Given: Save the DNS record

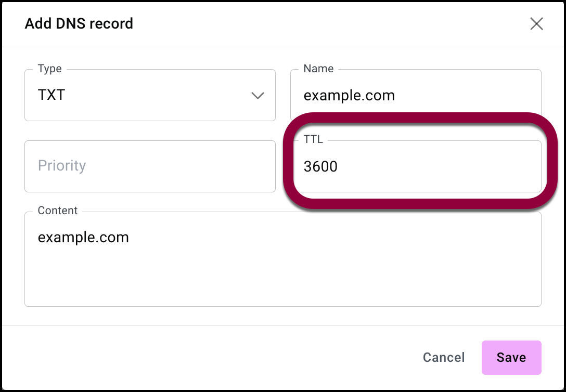Looking at the screenshot, I should click(511, 358).
